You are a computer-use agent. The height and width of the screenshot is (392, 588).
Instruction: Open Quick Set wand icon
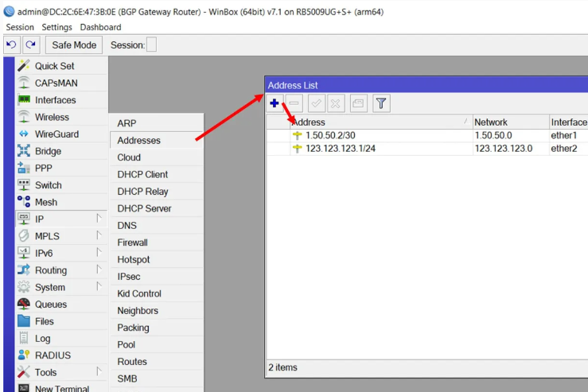24,65
